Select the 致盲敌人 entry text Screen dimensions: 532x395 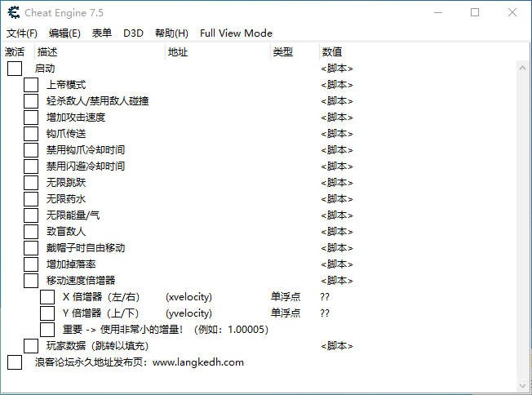pos(66,231)
